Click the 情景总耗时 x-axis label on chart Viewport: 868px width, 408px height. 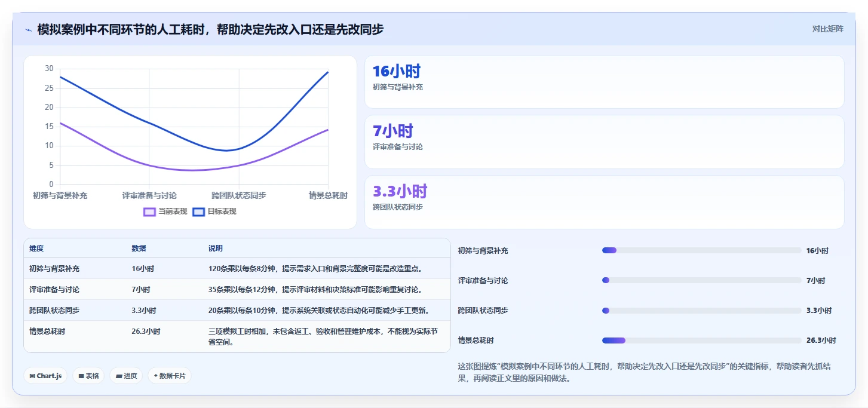328,195
